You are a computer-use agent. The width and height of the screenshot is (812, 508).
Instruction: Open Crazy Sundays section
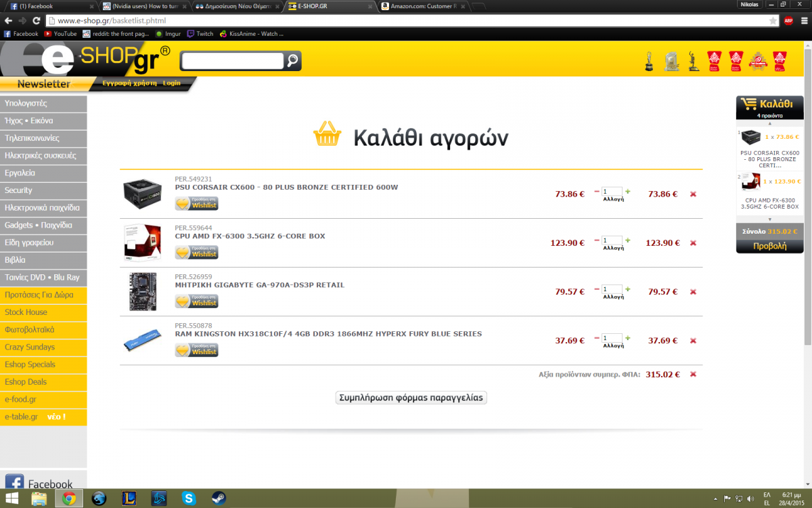coord(43,347)
